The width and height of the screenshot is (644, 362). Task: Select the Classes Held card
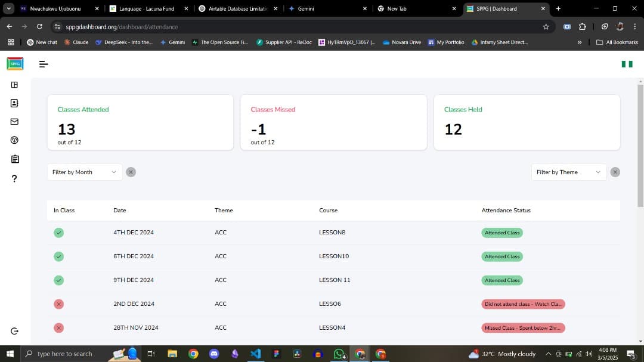527,122
